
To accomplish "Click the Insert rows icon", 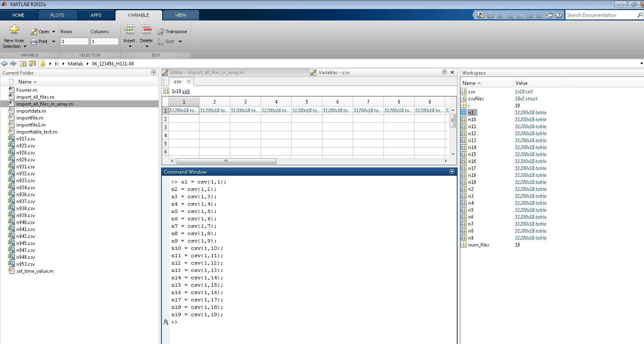I will 129,29.
